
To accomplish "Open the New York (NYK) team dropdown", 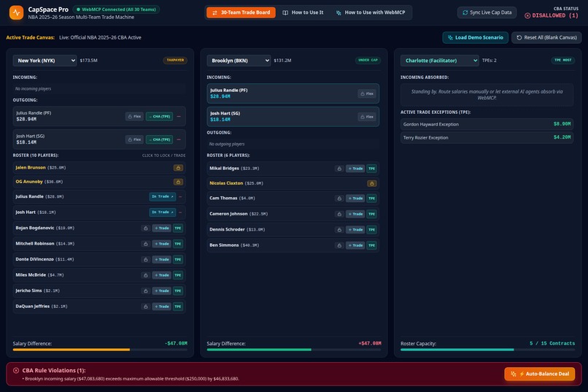I will pos(45,61).
